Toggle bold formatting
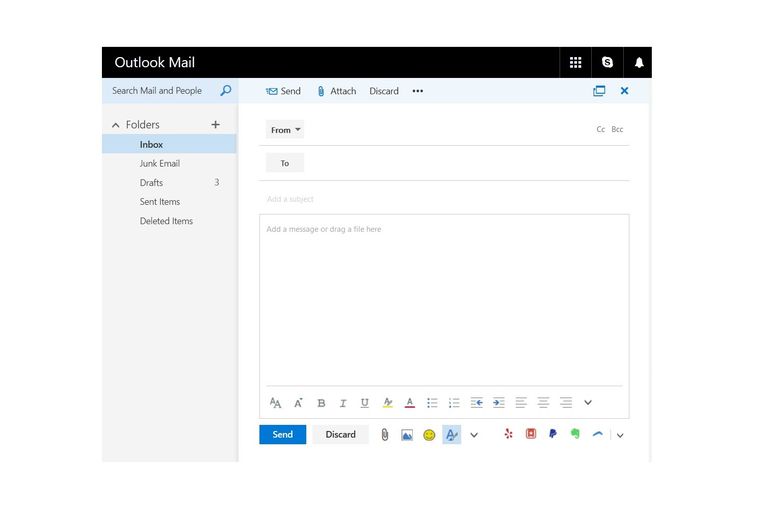This screenshot has width=768, height=512. point(321,403)
